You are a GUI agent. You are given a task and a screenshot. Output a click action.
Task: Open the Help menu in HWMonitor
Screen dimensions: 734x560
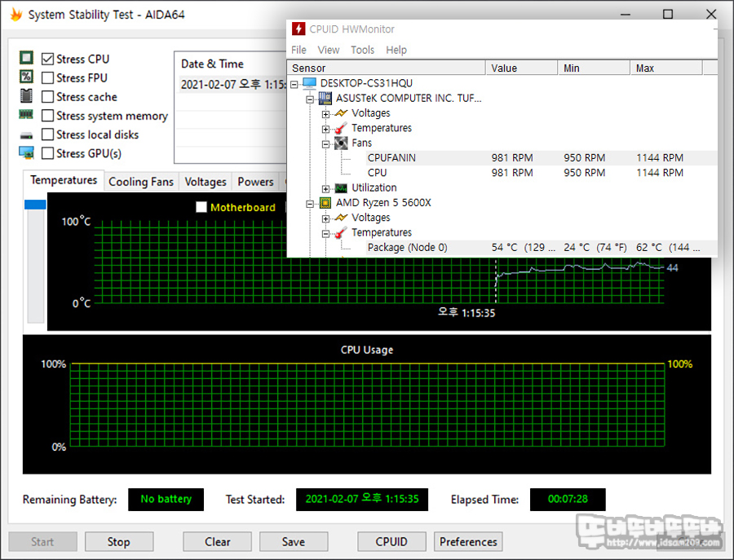(x=396, y=50)
